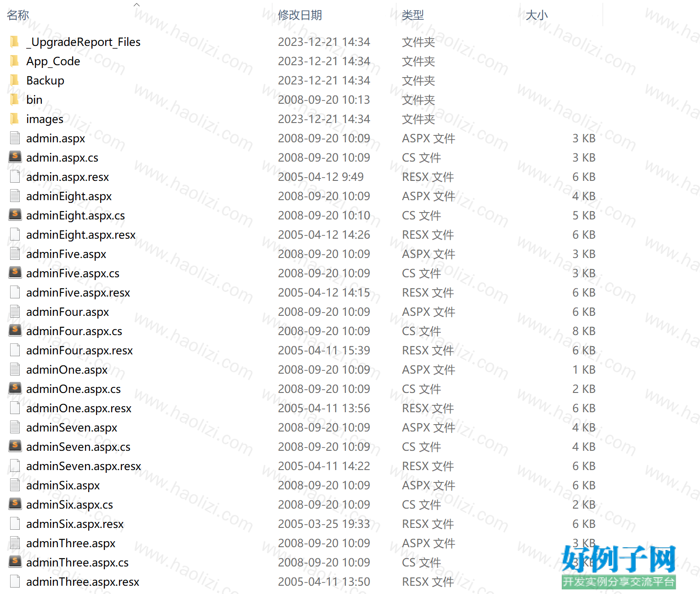Select file name adminThree.aspx

point(71,543)
